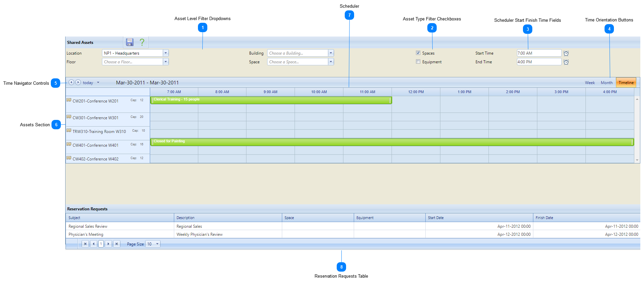Click the CW301-Conference W301 room icon
Viewport: 644px width, 282px height.
click(69, 117)
